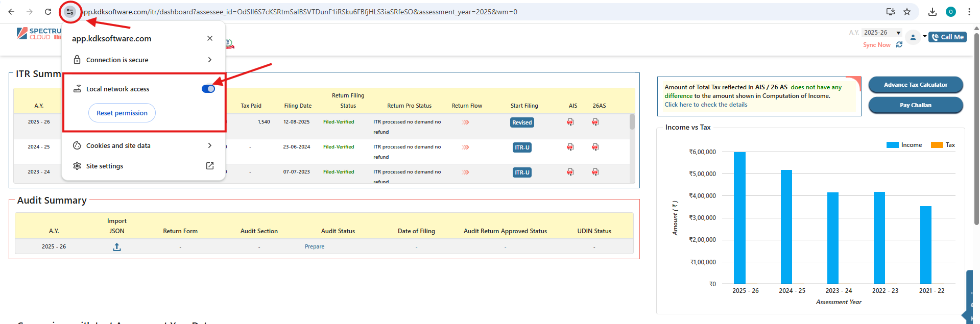The height and width of the screenshot is (324, 980).
Task: Expand Connection is secure details
Action: (143, 60)
